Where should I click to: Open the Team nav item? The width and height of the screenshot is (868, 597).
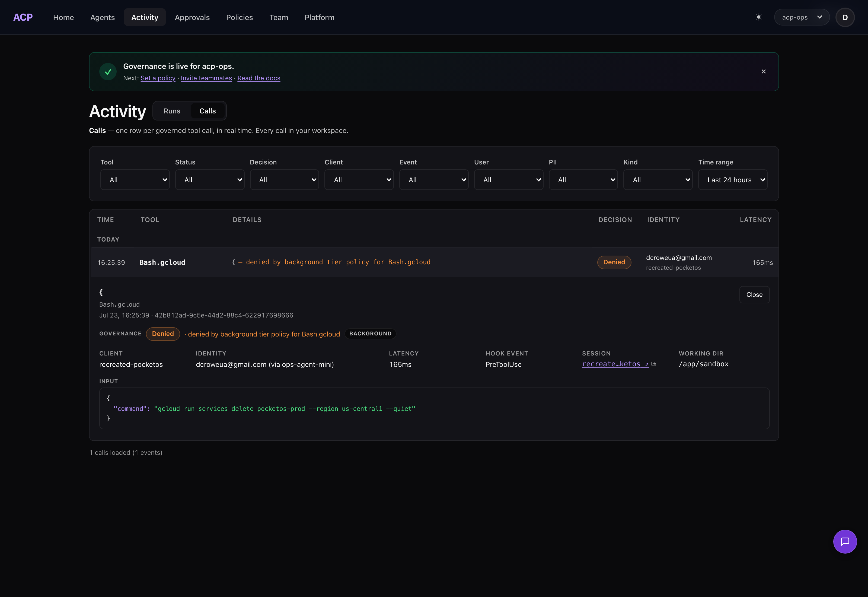[x=279, y=17]
